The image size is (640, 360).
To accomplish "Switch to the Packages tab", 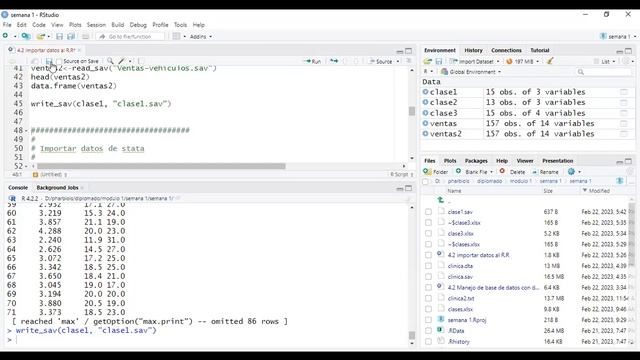I will coord(476,161).
